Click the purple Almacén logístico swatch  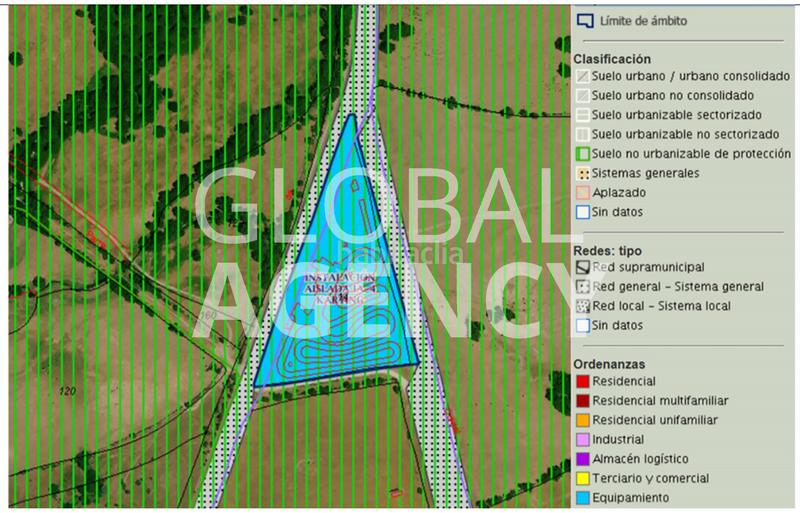coord(582,459)
